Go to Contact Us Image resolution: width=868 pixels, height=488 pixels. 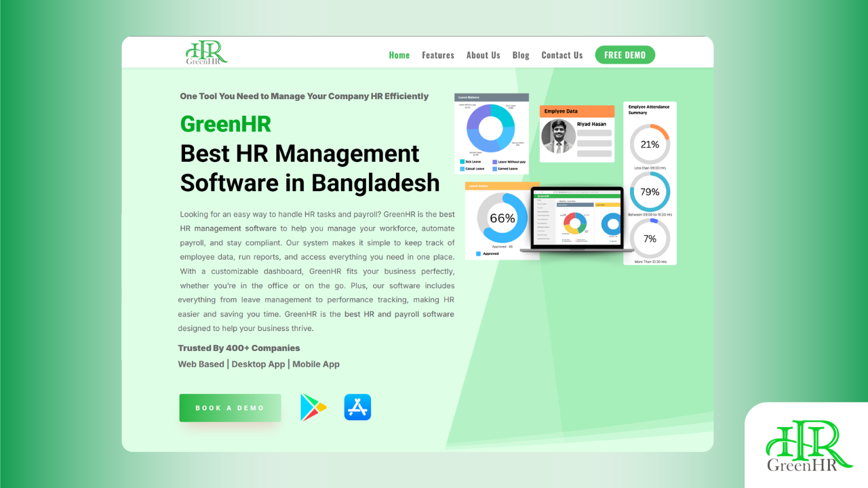click(x=561, y=55)
